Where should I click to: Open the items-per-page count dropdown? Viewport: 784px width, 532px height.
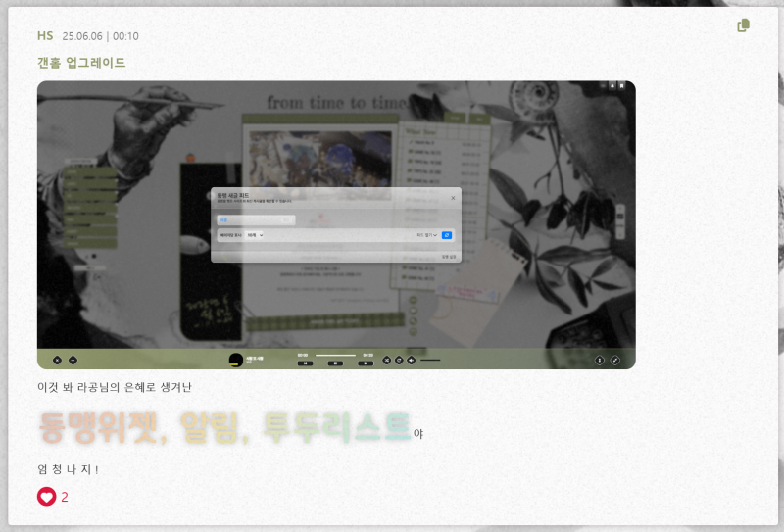point(255,235)
